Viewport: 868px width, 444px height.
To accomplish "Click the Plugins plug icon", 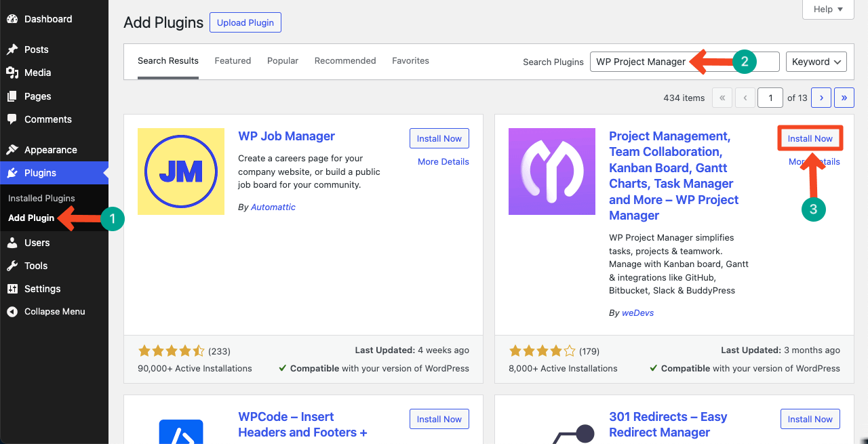I will (x=12, y=173).
